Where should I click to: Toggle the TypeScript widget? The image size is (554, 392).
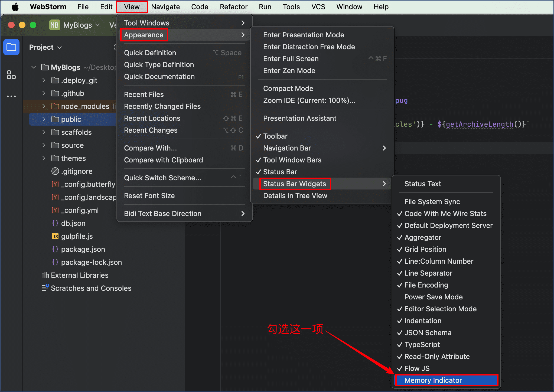click(446, 345)
